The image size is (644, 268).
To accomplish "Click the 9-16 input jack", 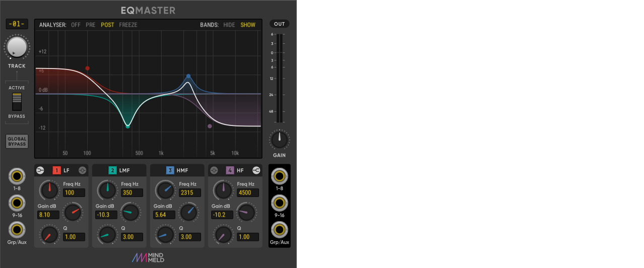I will click(x=17, y=204).
